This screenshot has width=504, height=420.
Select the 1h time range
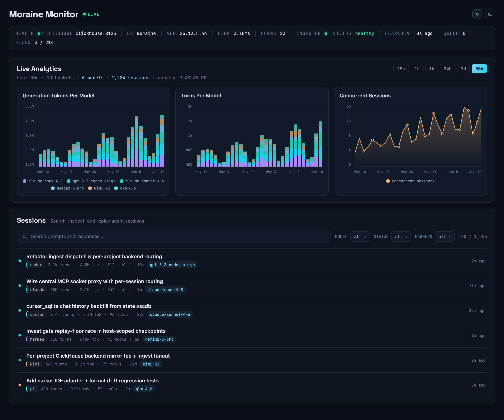(417, 69)
